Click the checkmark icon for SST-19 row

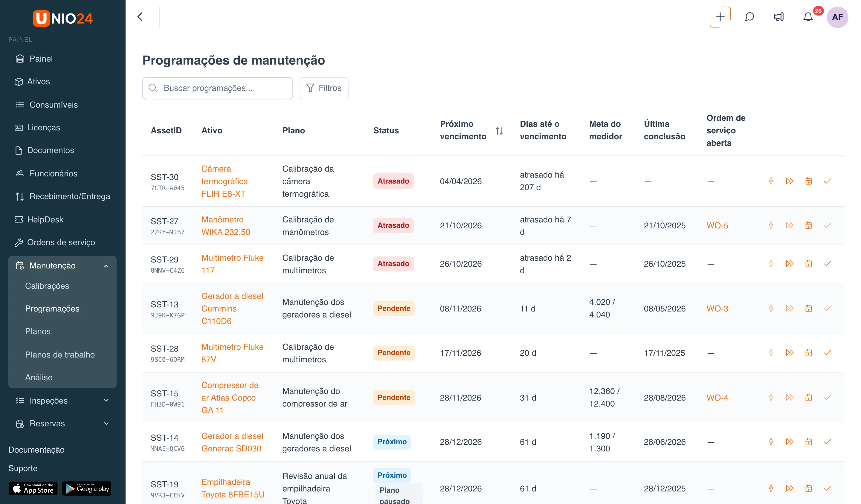click(827, 488)
